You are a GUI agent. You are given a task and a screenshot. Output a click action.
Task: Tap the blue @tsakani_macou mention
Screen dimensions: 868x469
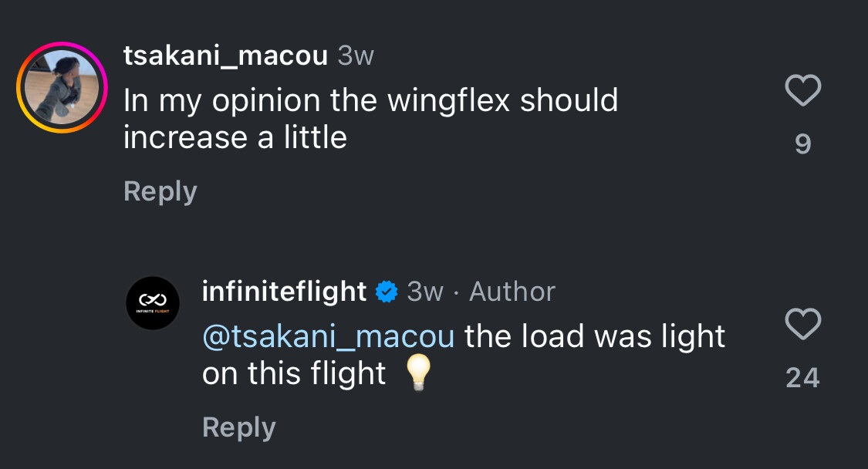(x=328, y=336)
